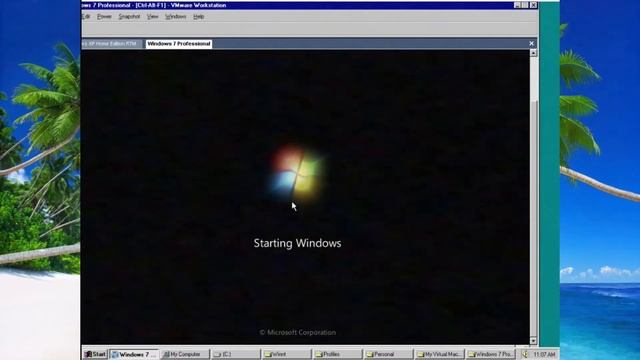This screenshot has height=360, width=640.
Task: Click the Windows flag logo in VM
Action: point(298,173)
